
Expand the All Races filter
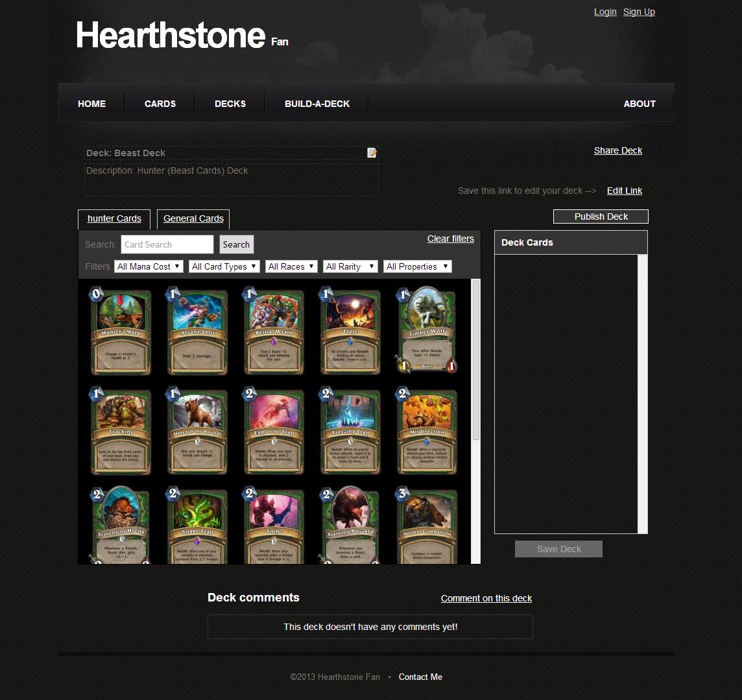(291, 266)
